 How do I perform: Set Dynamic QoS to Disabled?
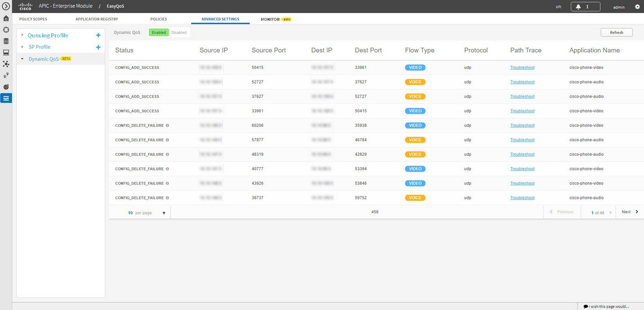(x=179, y=32)
